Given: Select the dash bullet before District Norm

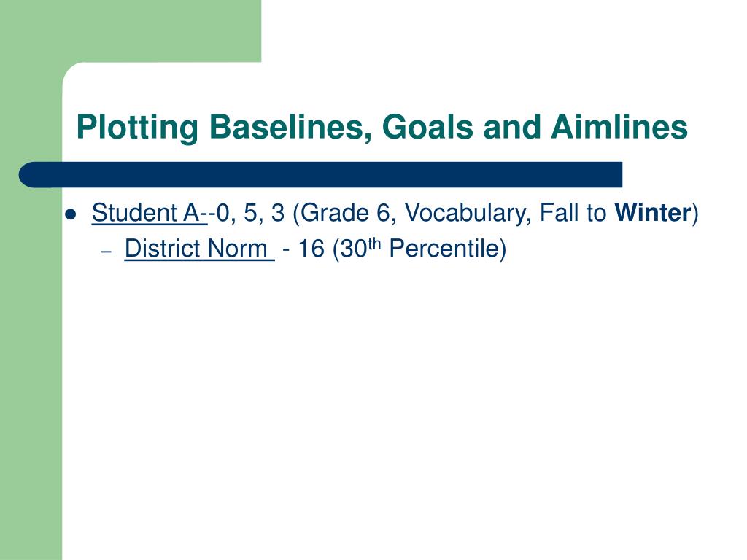Looking at the screenshot, I should 107,251.
